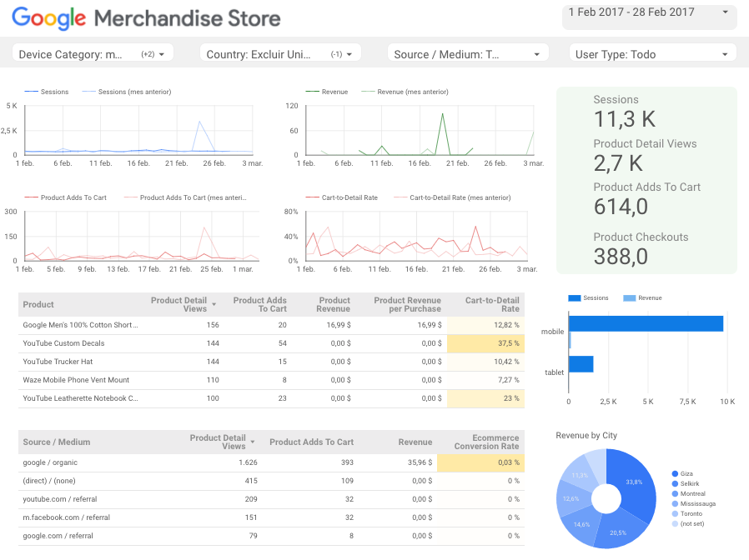Click Sessions (mes anterior) legend item
The height and width of the screenshot is (560, 749).
point(127,92)
